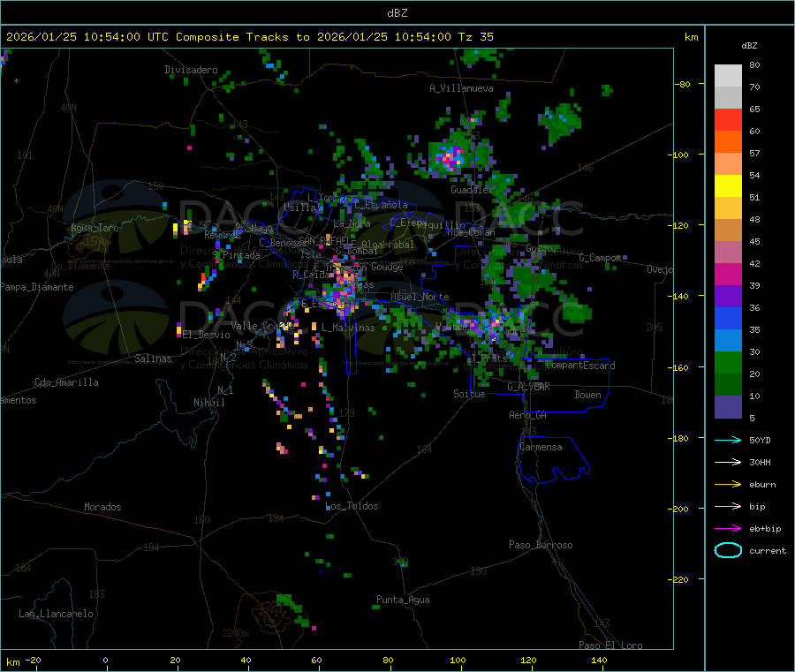The image size is (795, 672).
Task: Click the Salinas map label
Action: (153, 359)
